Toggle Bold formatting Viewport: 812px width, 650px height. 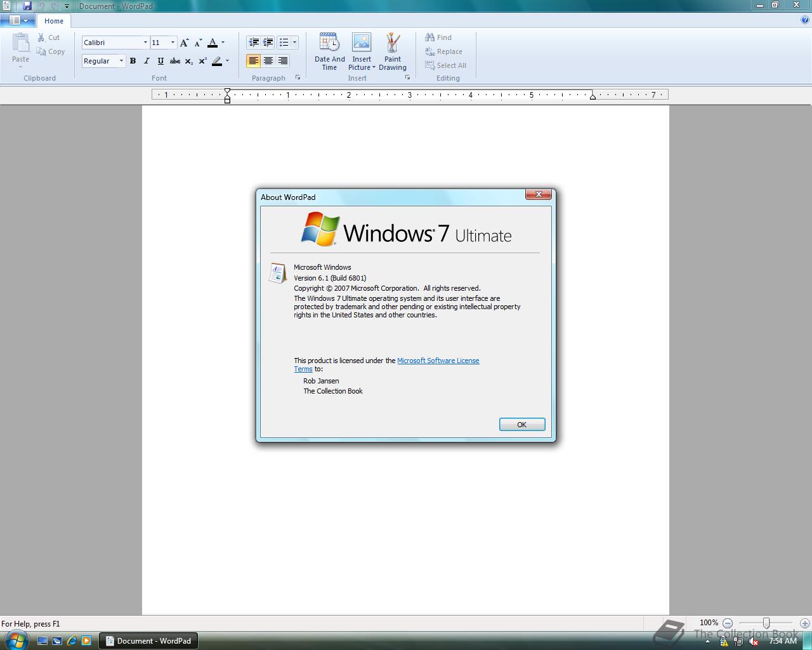click(133, 61)
